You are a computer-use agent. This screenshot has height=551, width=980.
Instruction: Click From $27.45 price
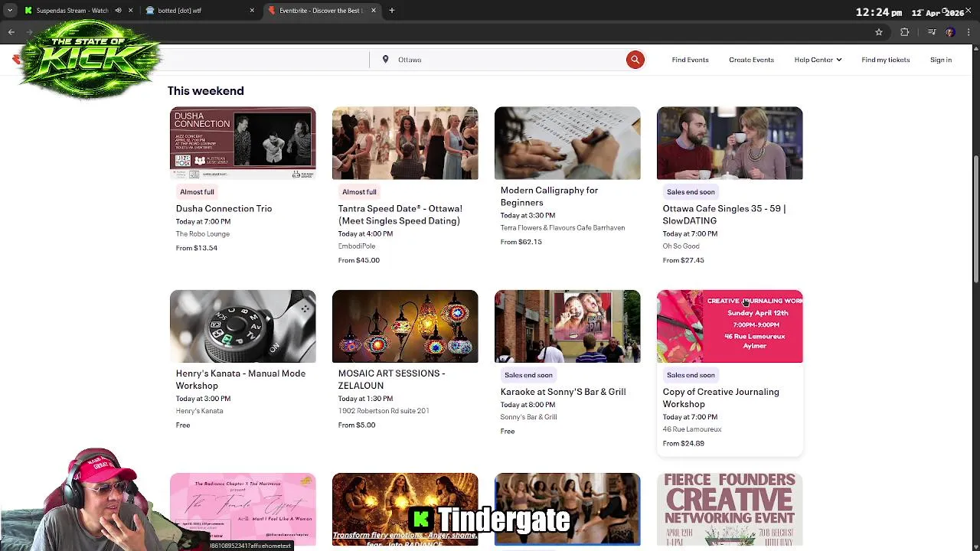coord(683,260)
